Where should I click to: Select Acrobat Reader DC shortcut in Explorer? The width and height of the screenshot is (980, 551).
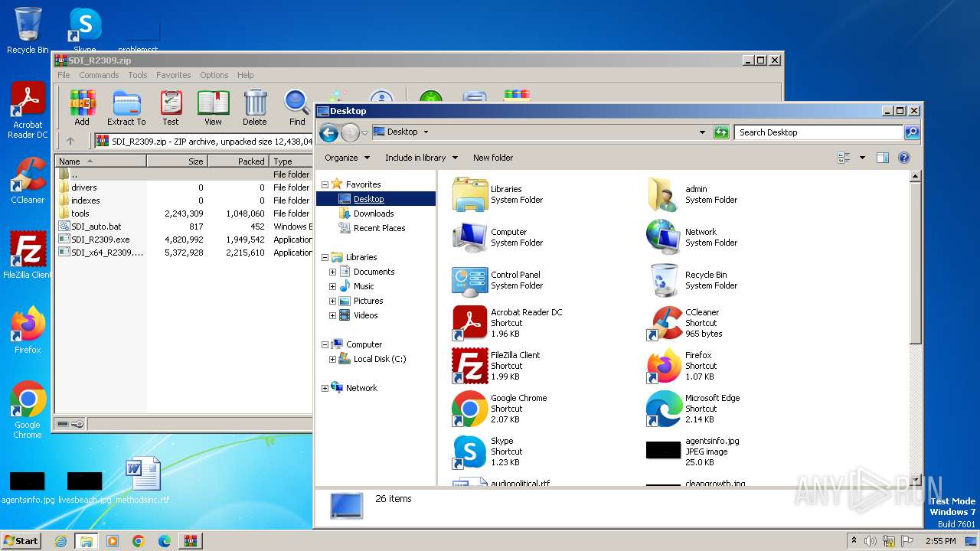pos(508,323)
